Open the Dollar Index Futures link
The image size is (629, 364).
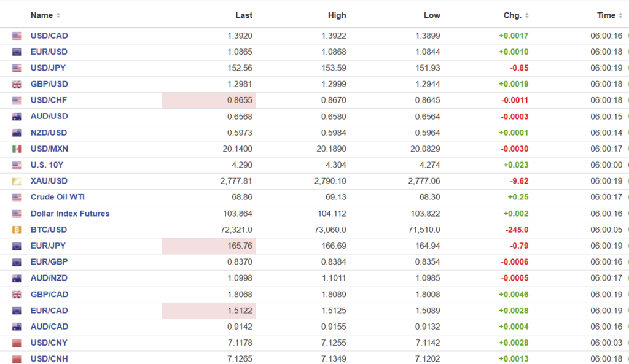tap(70, 214)
